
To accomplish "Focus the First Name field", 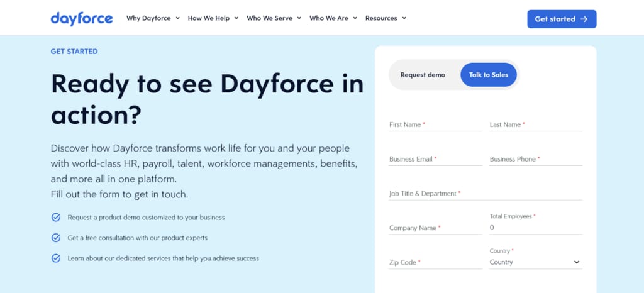I will [435, 124].
